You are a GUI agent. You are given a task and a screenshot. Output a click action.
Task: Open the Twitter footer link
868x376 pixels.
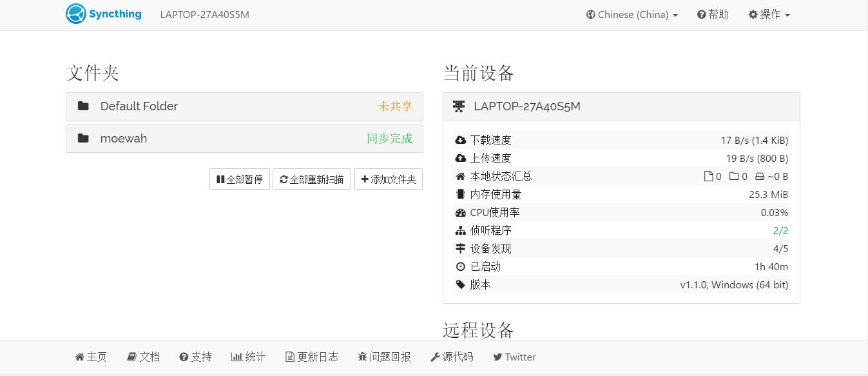click(x=514, y=357)
